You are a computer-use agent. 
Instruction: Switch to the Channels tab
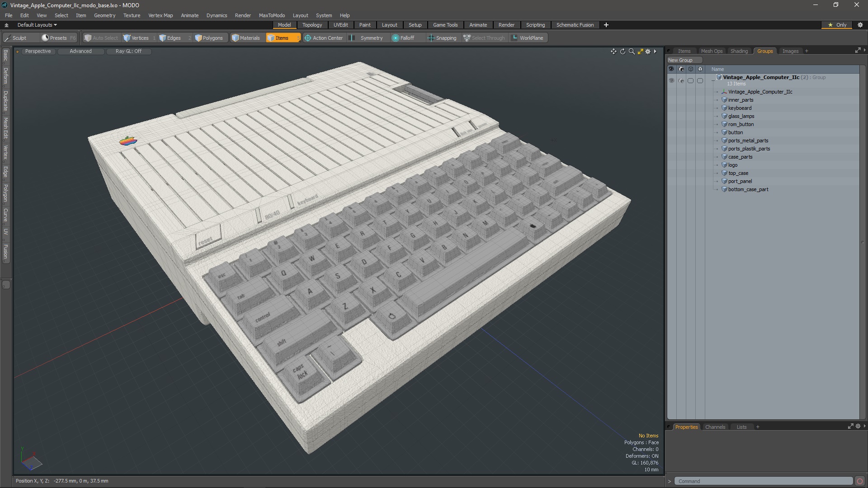(x=715, y=427)
